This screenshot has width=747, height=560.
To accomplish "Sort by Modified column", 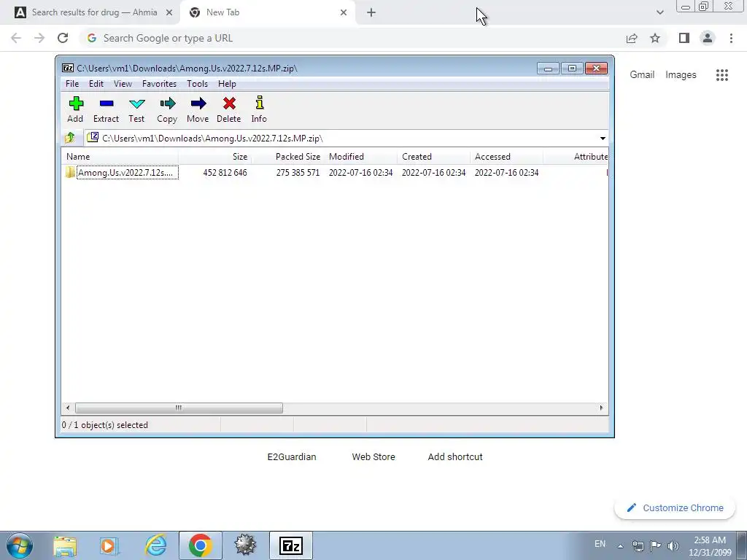I will click(360, 157).
